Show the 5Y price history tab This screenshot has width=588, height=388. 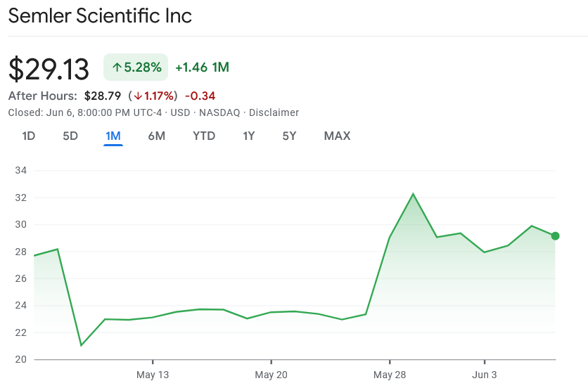pos(289,136)
